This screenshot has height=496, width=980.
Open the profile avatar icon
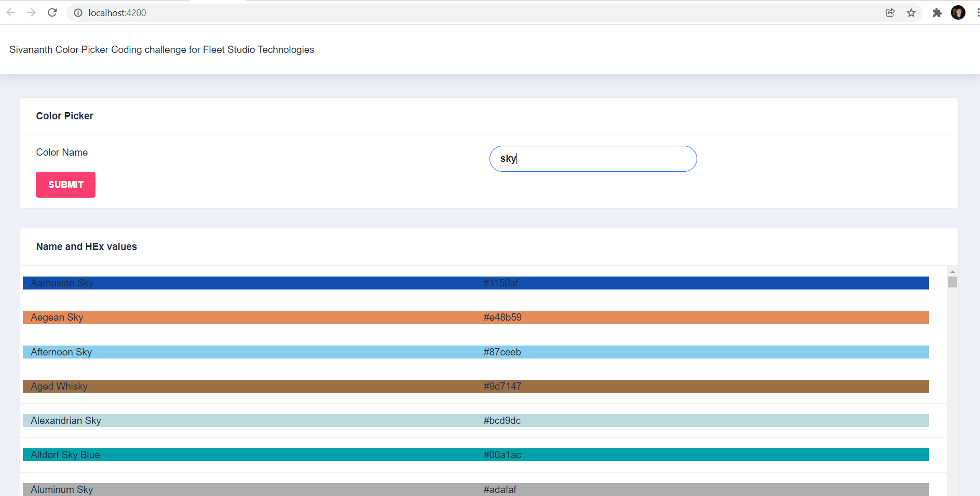(x=959, y=12)
